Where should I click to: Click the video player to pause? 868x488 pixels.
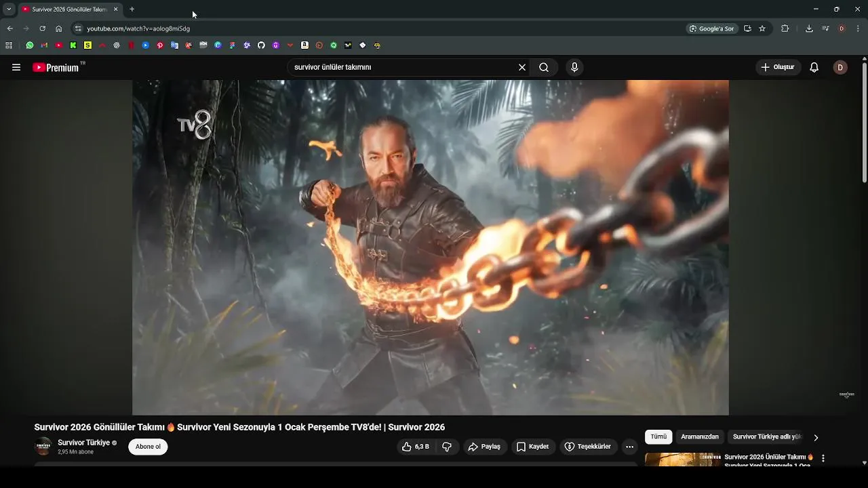(431, 247)
